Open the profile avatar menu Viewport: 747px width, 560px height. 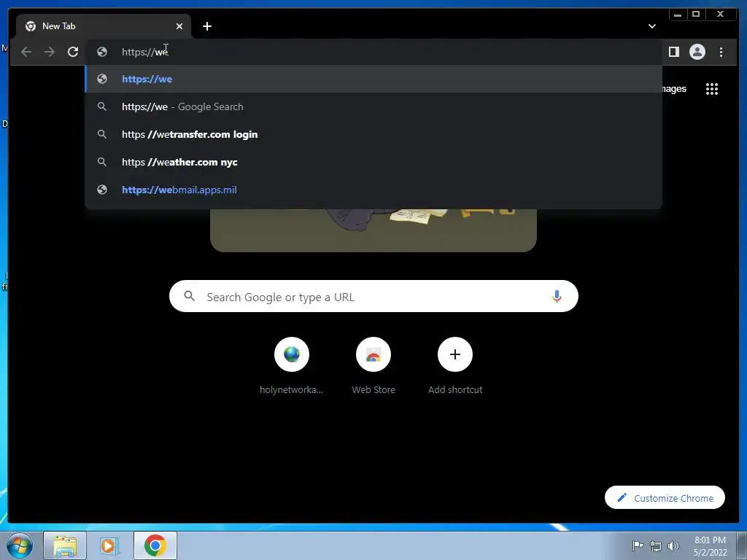pos(697,52)
